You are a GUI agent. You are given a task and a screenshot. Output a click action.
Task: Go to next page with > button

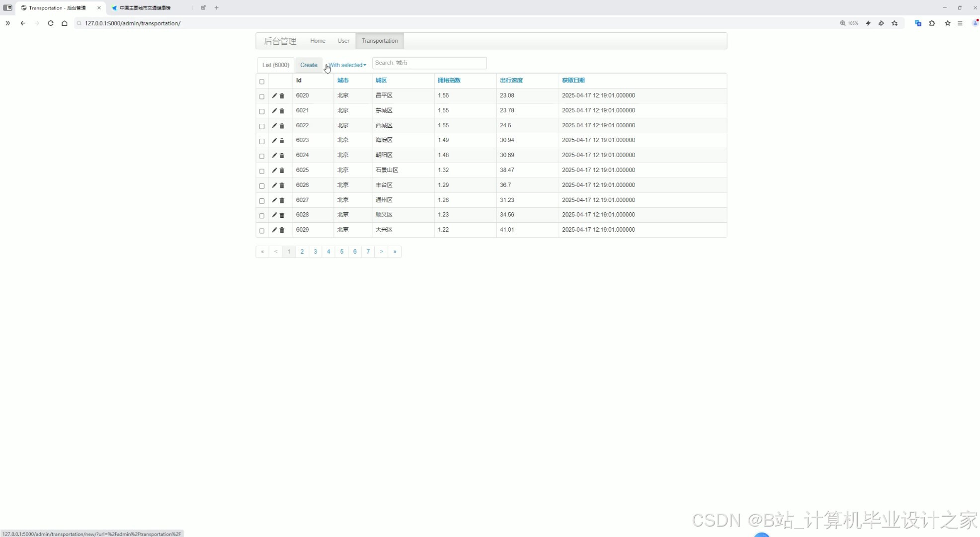[x=382, y=252]
